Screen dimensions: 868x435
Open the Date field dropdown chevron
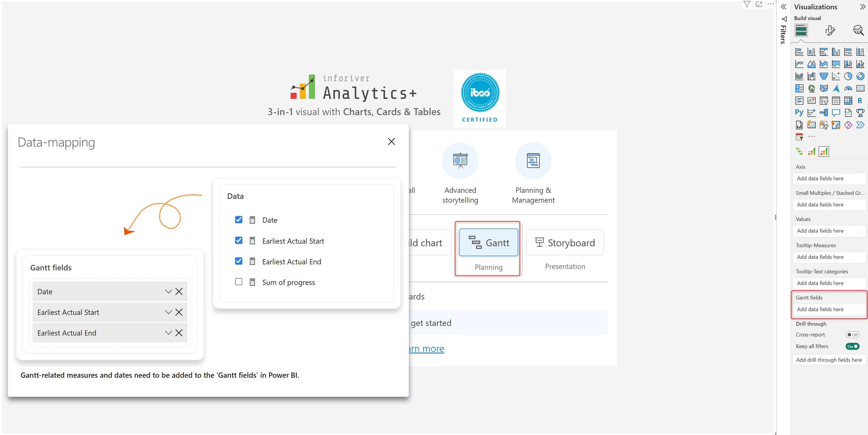pos(168,292)
